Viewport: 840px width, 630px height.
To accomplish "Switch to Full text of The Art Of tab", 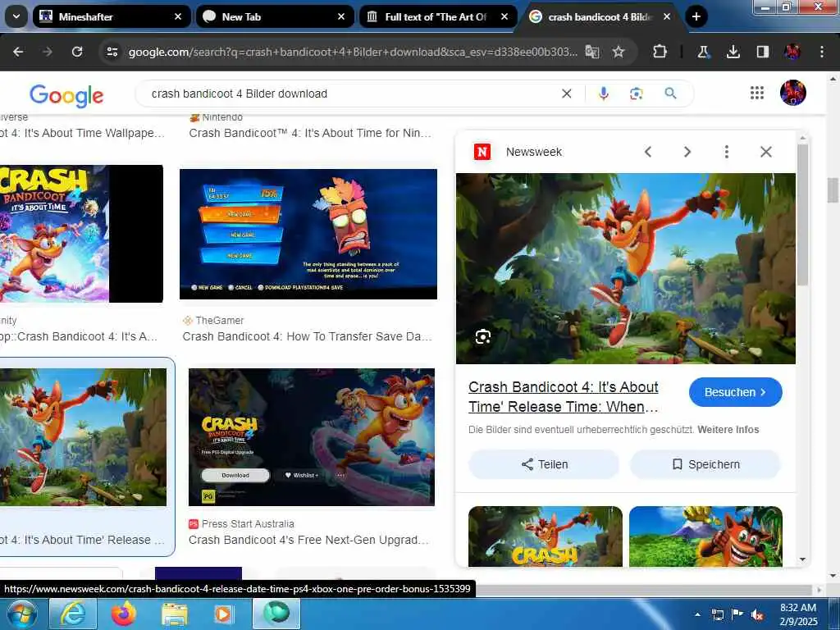I will tap(438, 16).
